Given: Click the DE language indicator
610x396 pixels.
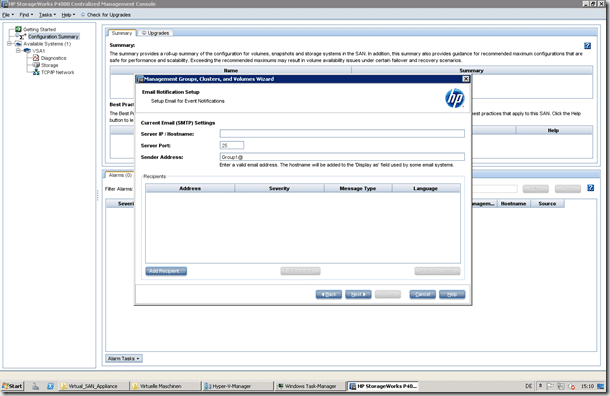Looking at the screenshot, I should click(528, 386).
